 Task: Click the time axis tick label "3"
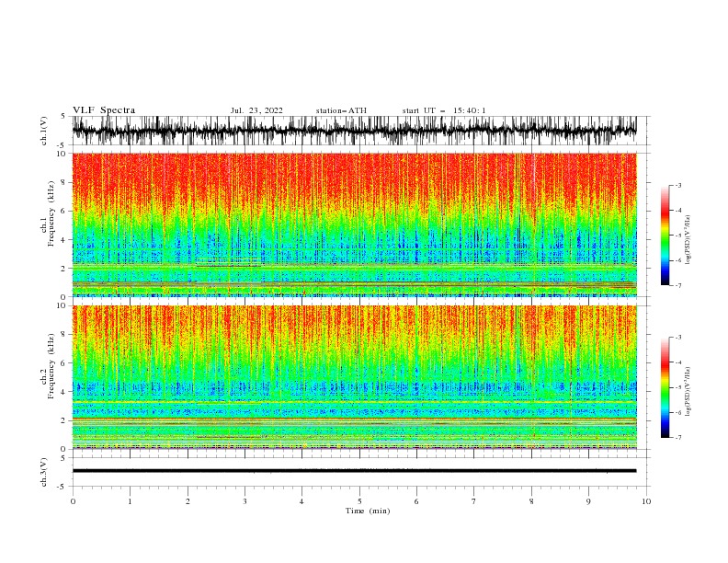coord(245,501)
